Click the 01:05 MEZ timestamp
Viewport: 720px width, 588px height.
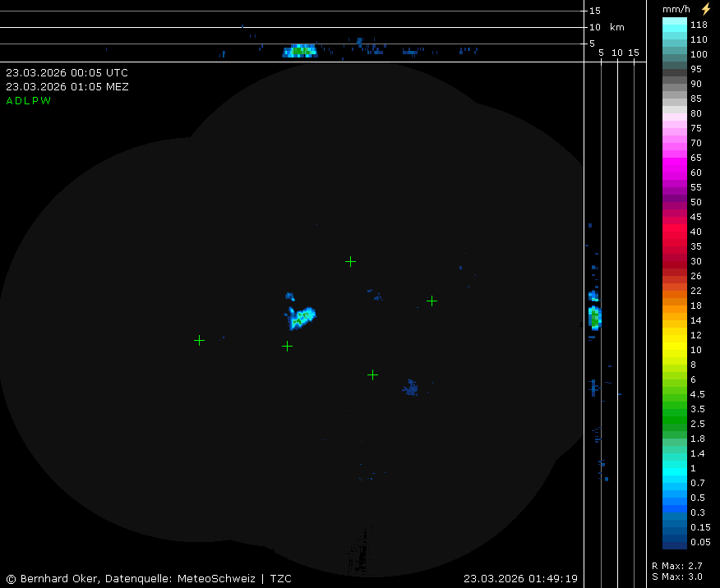[x=67, y=87]
